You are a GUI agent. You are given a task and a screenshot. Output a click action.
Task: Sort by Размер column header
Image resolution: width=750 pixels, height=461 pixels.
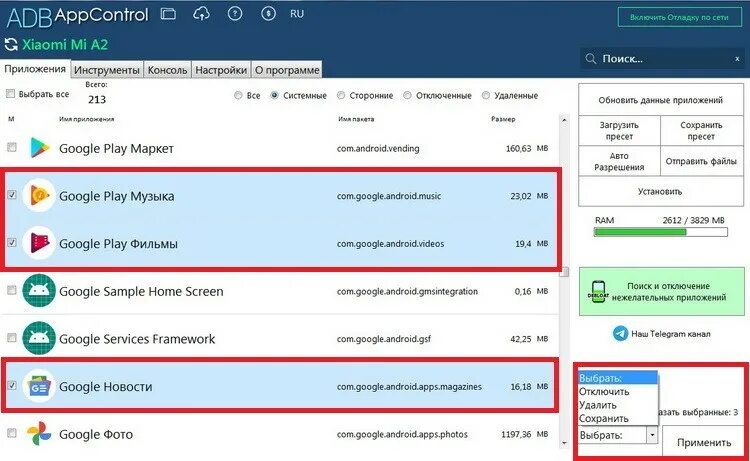point(503,119)
